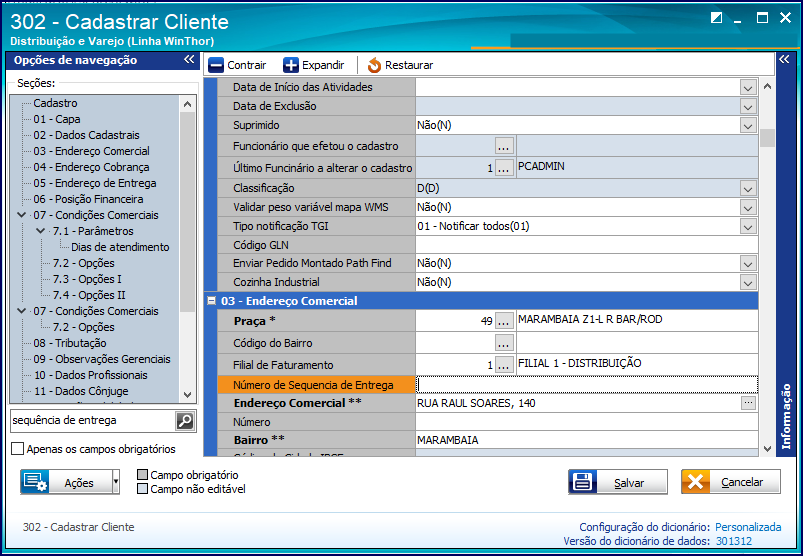
Task: Open Enviar Pedido Montado Path Find dropdown
Action: [x=748, y=264]
